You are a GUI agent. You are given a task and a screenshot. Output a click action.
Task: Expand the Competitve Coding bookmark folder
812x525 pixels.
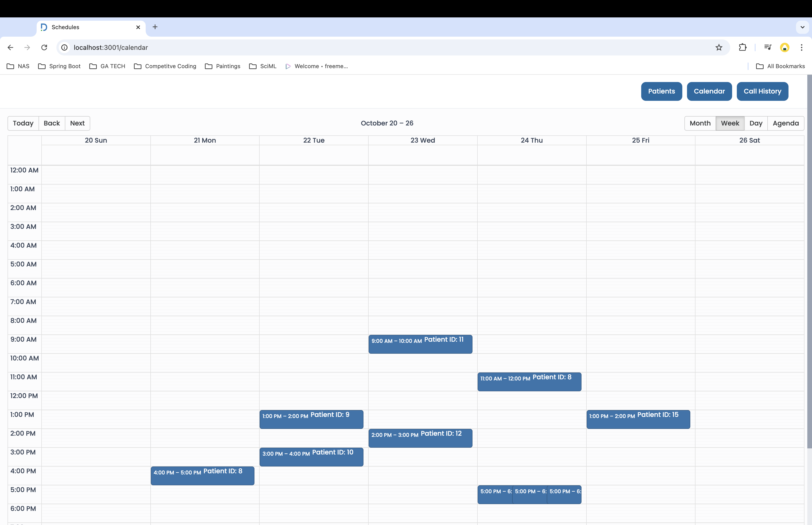click(165, 66)
